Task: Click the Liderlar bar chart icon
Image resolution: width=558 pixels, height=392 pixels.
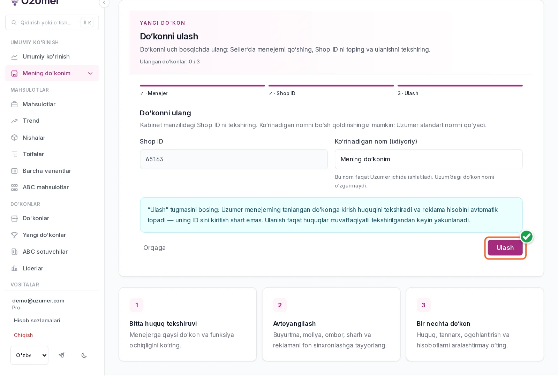Action: point(14,268)
